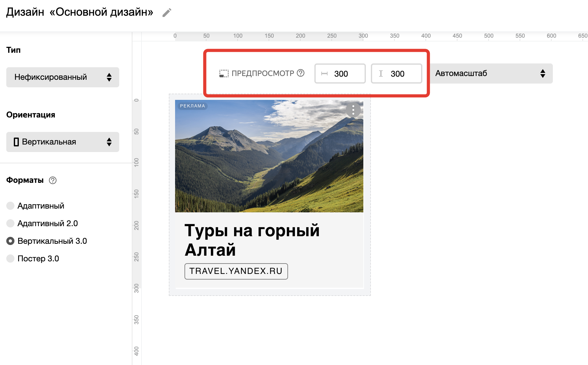Open the Автомасштаб scale dropdown
588x365 pixels.
pyautogui.click(x=491, y=74)
